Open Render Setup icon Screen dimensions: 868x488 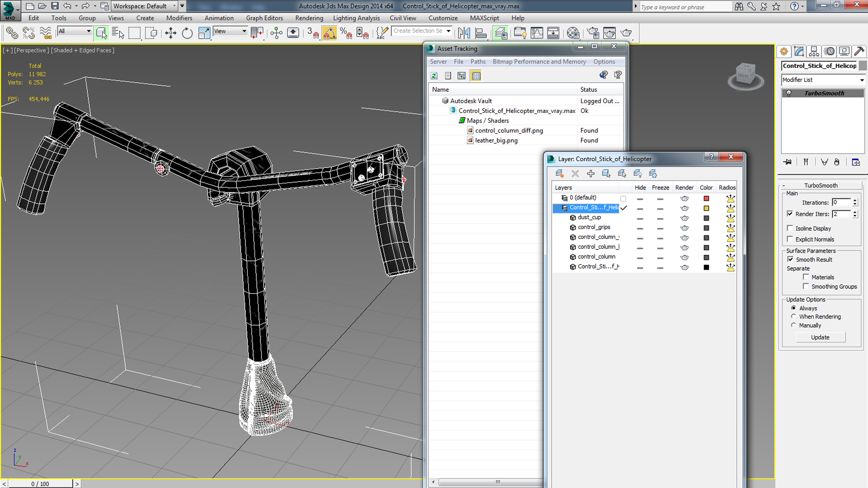coord(593,33)
